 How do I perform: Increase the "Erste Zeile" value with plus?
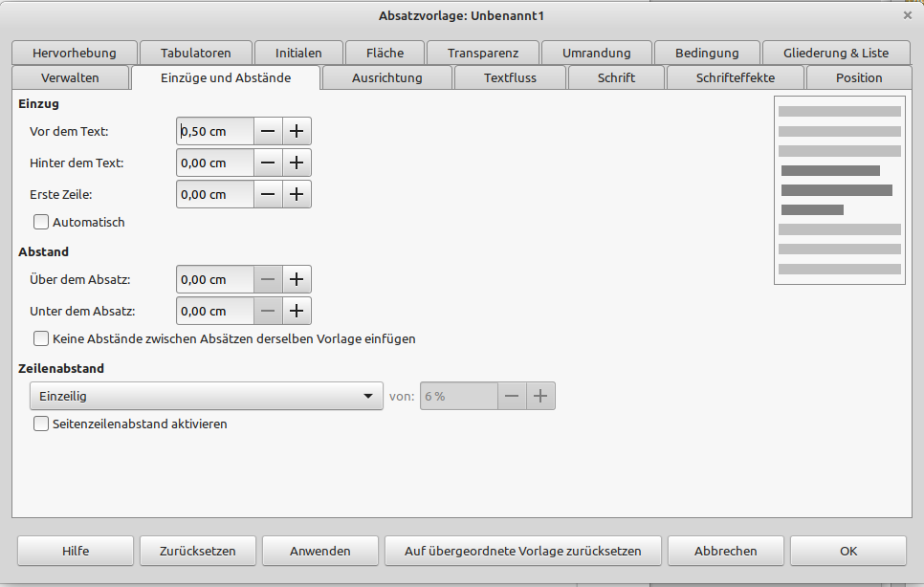coord(297,194)
